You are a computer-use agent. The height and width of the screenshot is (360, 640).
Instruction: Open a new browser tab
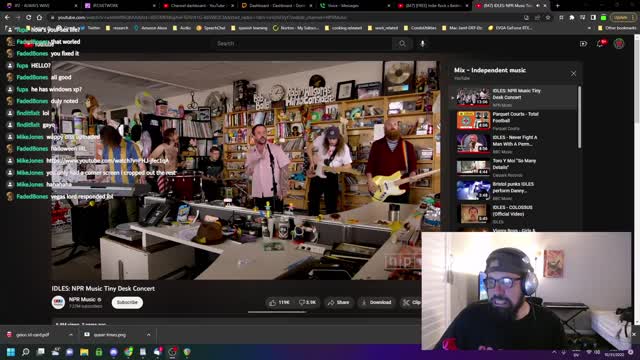tap(558, 6)
